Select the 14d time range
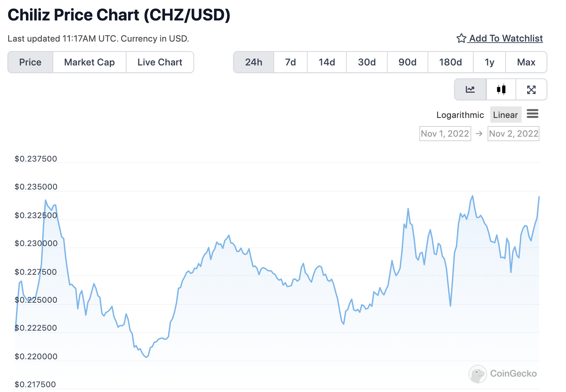The image size is (566, 392). pyautogui.click(x=327, y=62)
